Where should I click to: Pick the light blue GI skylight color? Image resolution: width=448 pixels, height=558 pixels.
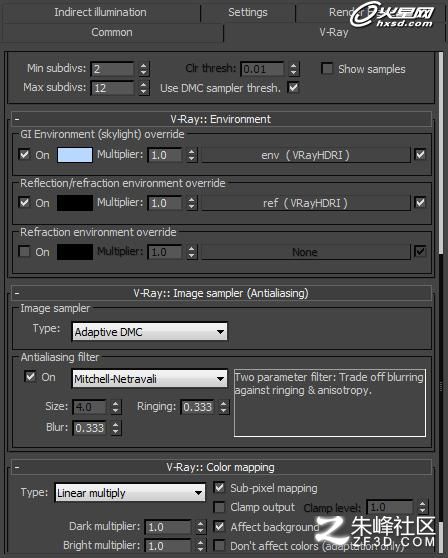[75, 155]
